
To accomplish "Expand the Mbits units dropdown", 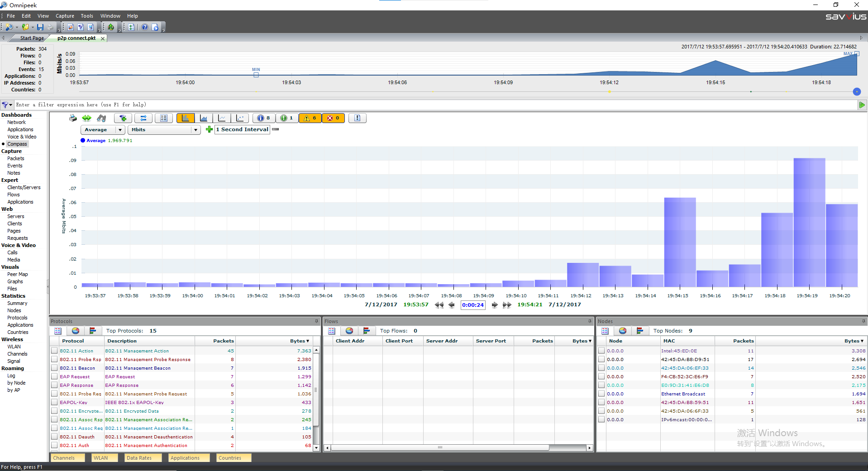I will [x=196, y=130].
